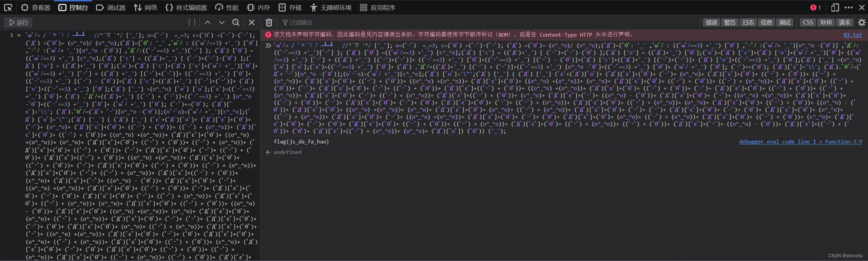The height and width of the screenshot is (261, 868).
Task: Open the 应用程序 application tab
Action: (x=377, y=7)
